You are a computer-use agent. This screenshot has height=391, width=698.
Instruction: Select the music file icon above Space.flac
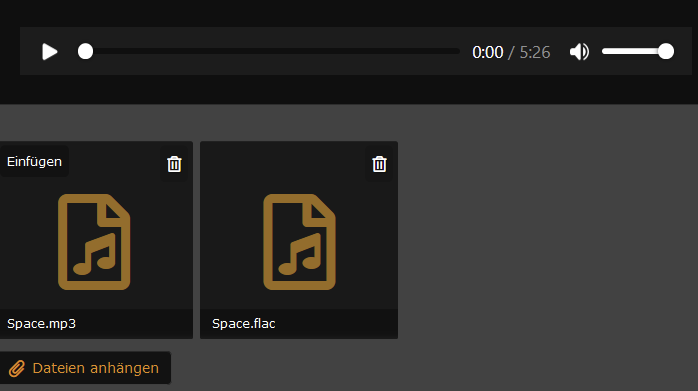coord(299,242)
